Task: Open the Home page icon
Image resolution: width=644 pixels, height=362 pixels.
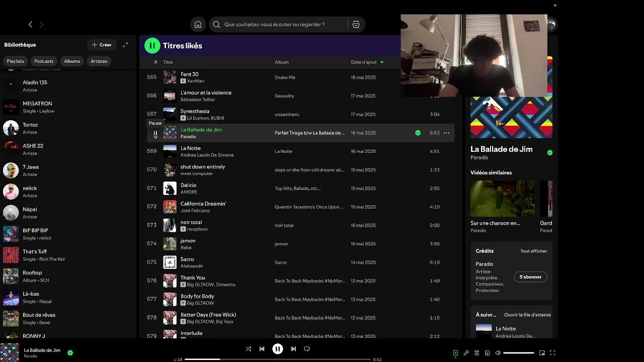Action: (198, 24)
